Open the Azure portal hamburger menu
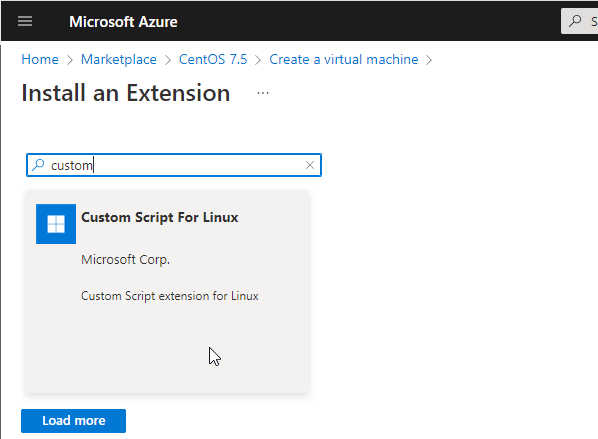 coord(25,21)
